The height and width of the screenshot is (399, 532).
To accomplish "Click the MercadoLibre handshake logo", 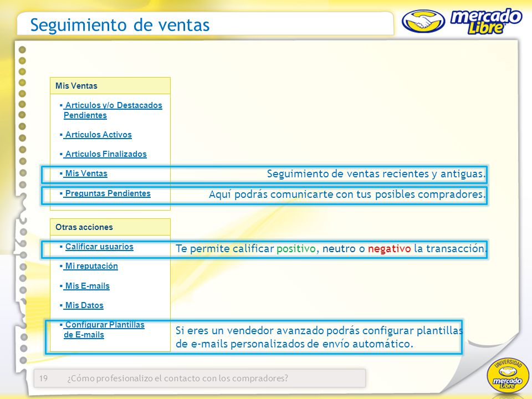I will click(x=423, y=21).
